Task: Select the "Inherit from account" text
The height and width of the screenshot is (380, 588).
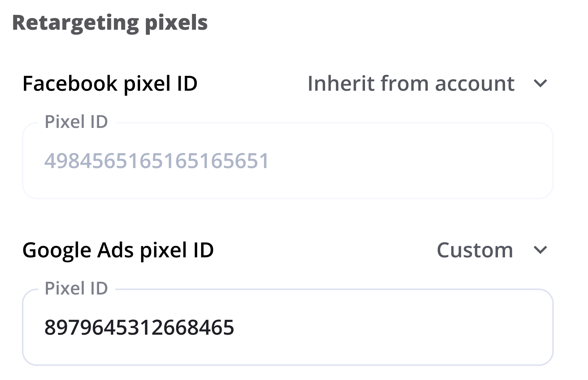Action: point(411,84)
